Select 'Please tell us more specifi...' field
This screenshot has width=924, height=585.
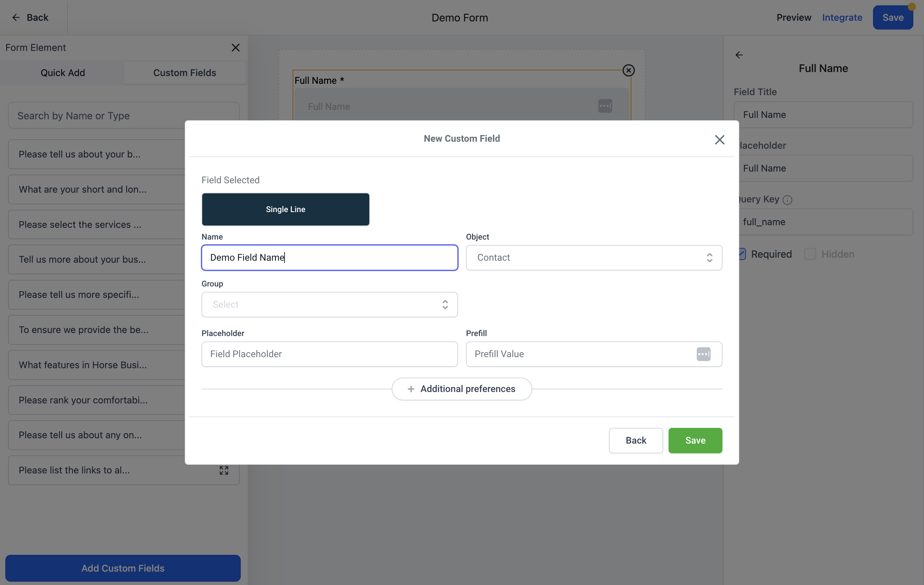pyautogui.click(x=97, y=295)
